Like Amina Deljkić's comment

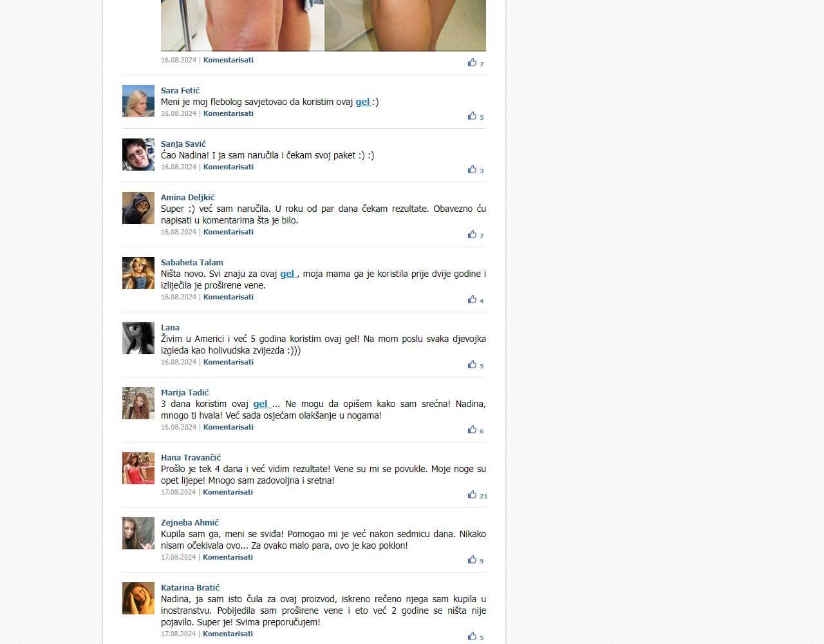(472, 234)
